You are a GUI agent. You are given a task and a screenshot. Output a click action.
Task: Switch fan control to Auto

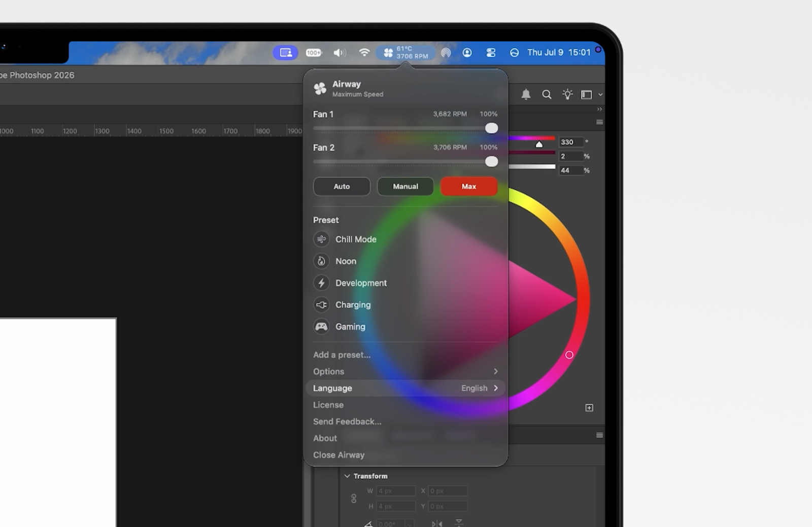tap(342, 187)
